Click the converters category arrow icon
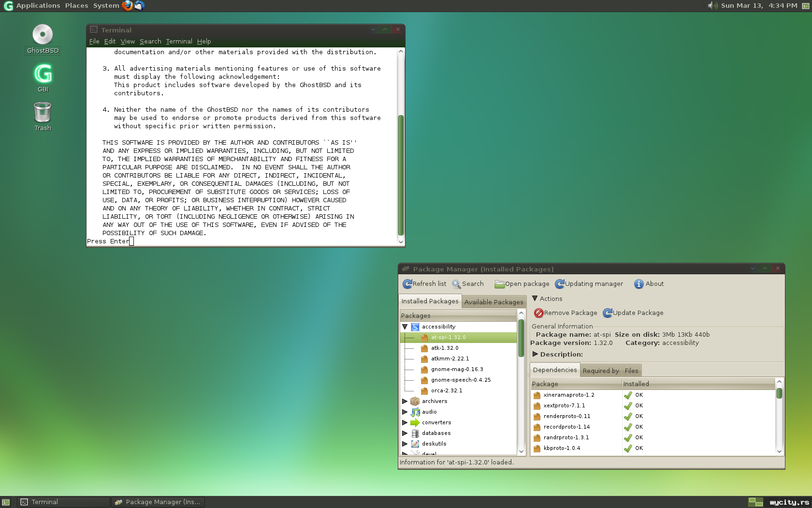 [415, 423]
